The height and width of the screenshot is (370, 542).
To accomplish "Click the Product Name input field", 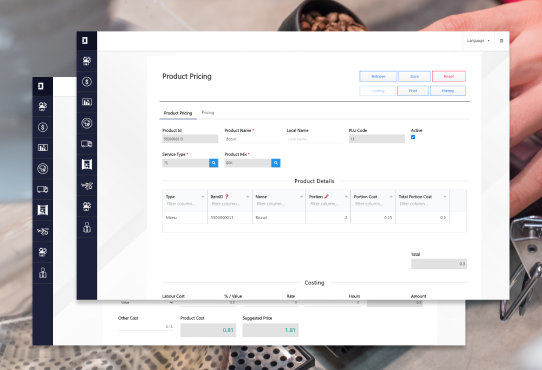I will [252, 139].
